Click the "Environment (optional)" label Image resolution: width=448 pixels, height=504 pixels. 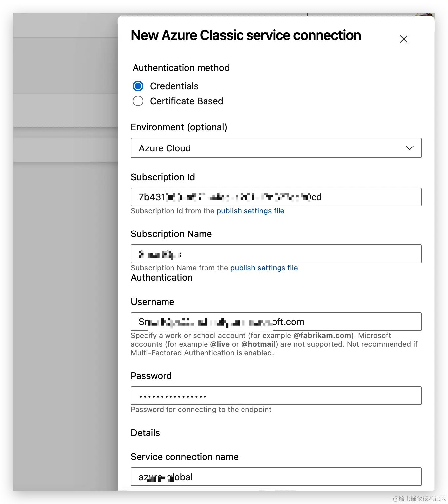tap(179, 127)
